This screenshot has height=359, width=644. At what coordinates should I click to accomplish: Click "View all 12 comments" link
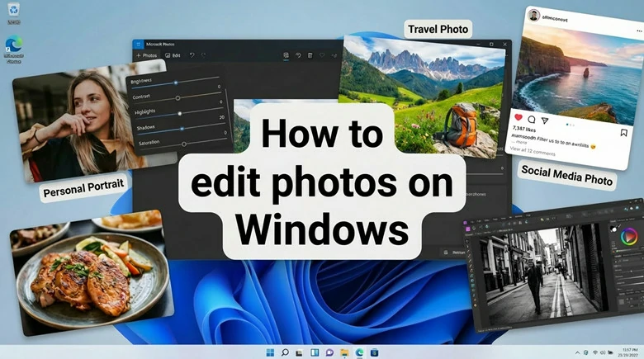point(533,151)
